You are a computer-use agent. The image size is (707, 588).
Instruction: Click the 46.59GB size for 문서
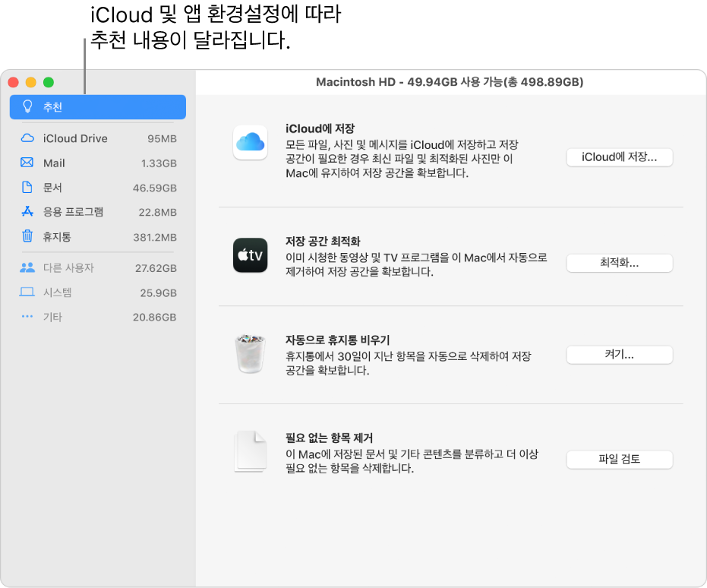click(x=155, y=188)
